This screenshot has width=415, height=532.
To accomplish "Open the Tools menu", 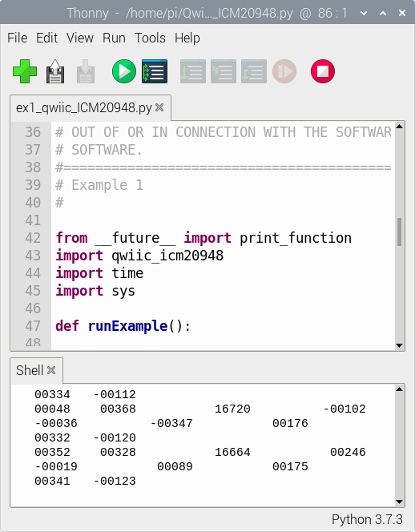I will pos(150,38).
